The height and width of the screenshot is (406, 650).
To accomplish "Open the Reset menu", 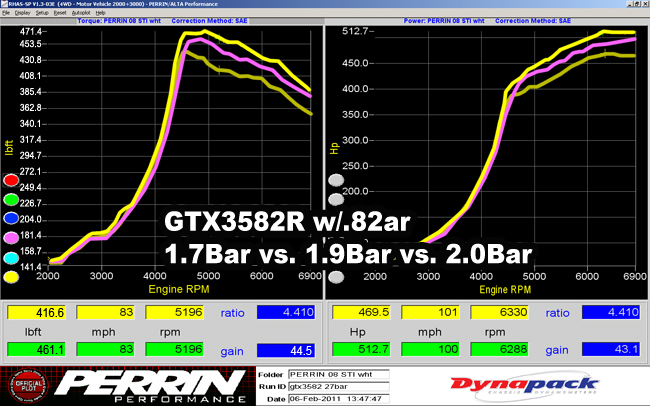I will pyautogui.click(x=60, y=13).
